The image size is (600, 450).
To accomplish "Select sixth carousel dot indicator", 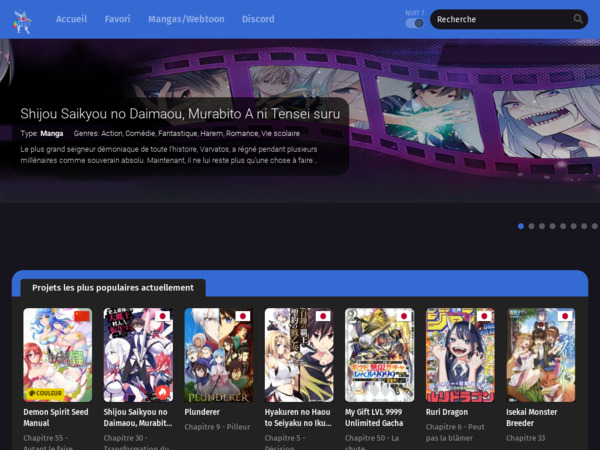I will 573,226.
